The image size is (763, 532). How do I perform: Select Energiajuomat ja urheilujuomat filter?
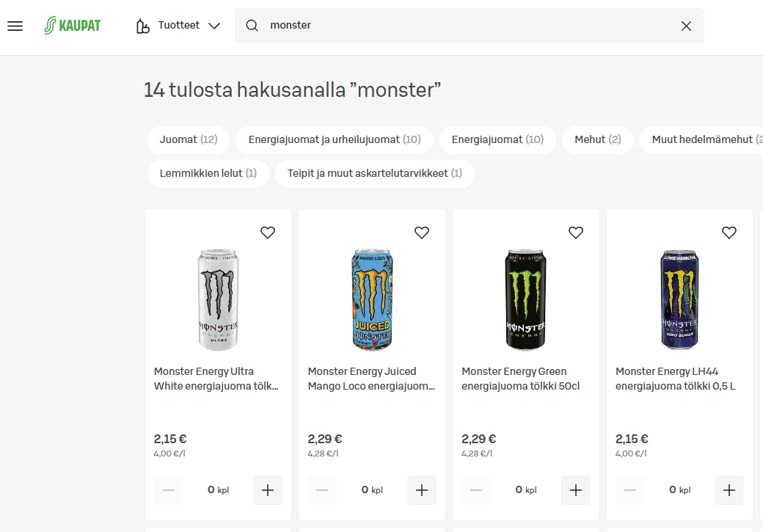coord(334,139)
